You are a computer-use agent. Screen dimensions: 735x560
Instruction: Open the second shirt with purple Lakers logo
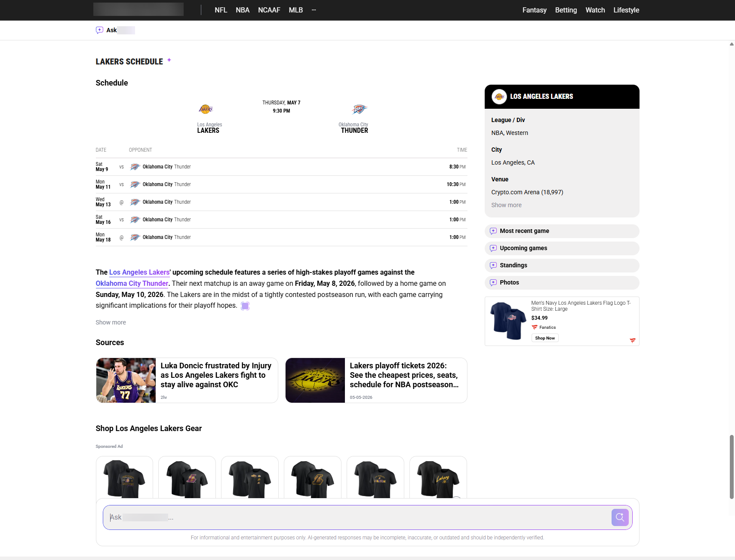coord(187,477)
